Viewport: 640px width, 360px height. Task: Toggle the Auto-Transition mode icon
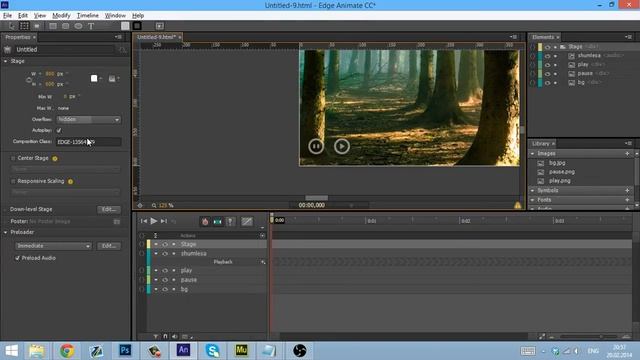coord(218,221)
